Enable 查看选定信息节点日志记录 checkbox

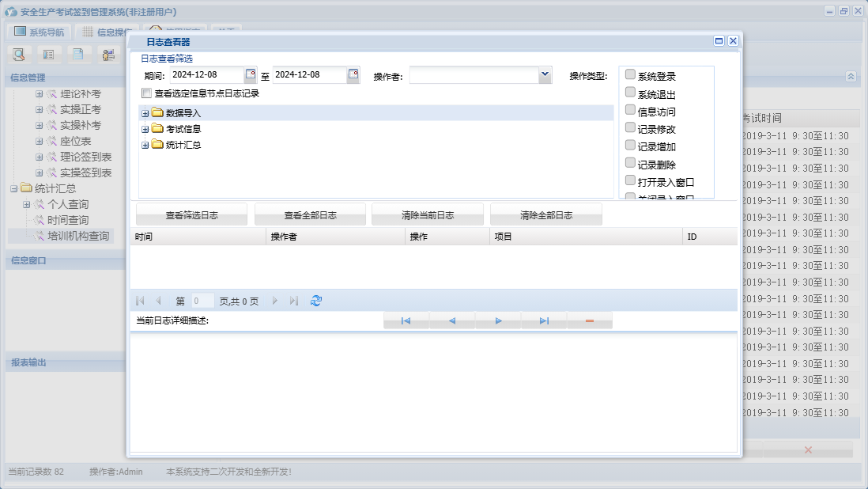pos(147,93)
